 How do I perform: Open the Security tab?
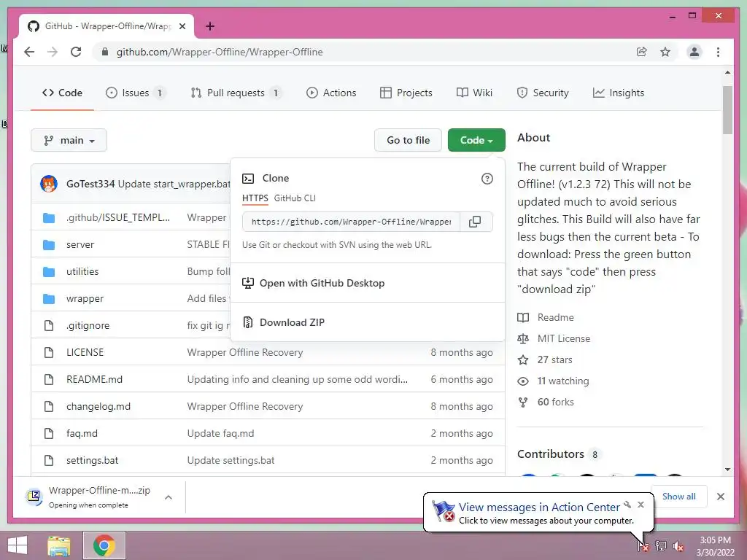[x=543, y=93]
